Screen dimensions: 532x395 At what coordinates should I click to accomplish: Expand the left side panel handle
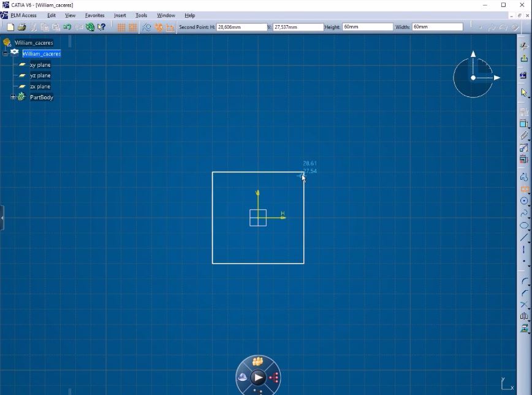click(x=2, y=218)
